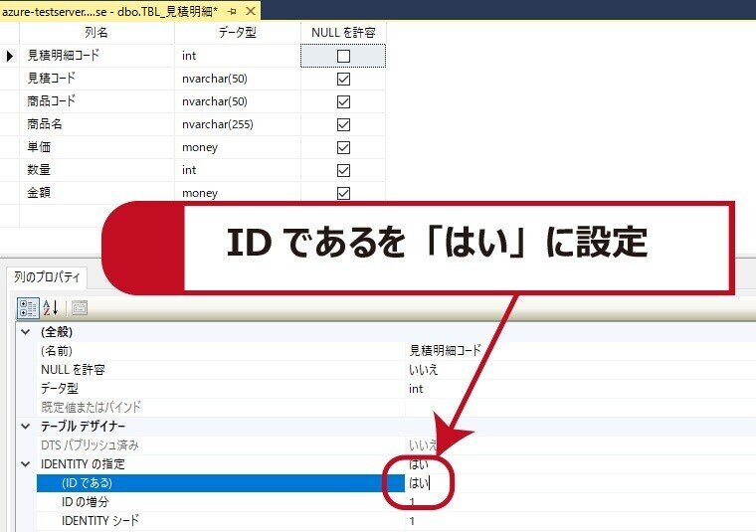Select the 商品名 column name cell
Screen dimensions: 756x532
[96, 124]
